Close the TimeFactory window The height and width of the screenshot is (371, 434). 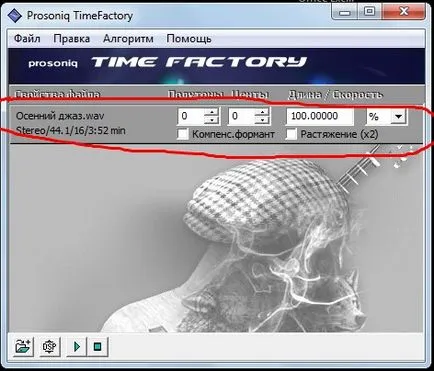pyautogui.click(x=403, y=12)
